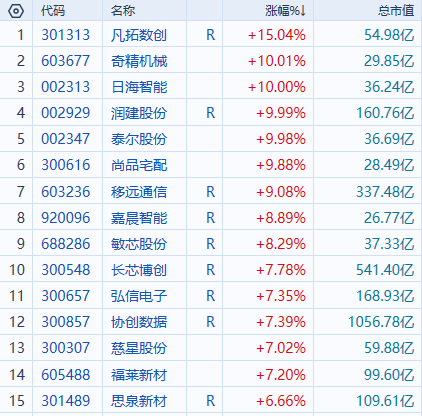The height and width of the screenshot is (416, 422).
Task: Click the +15.04% change value
Action: [277, 35]
